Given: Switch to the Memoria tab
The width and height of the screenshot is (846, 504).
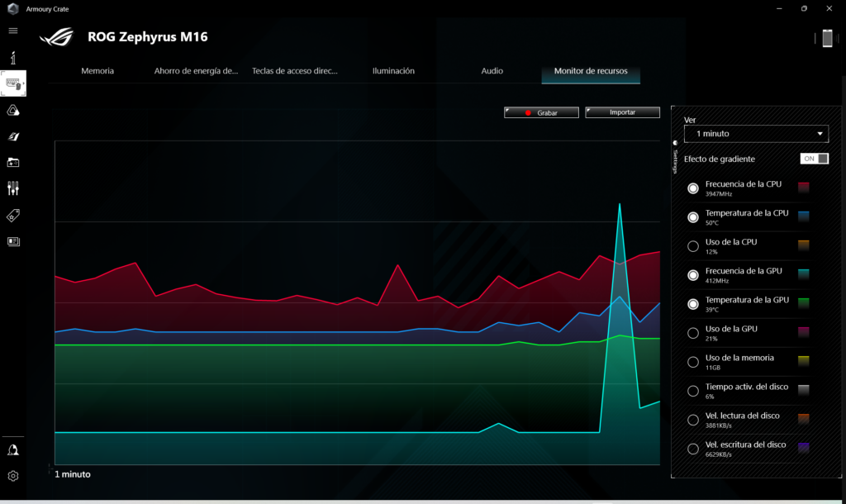Looking at the screenshot, I should coord(97,71).
